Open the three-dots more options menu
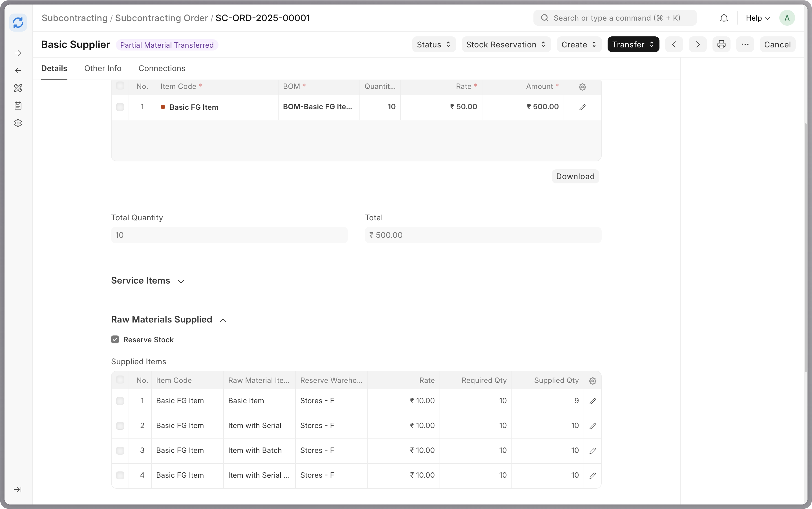Viewport: 812px width, 509px height. coord(745,45)
